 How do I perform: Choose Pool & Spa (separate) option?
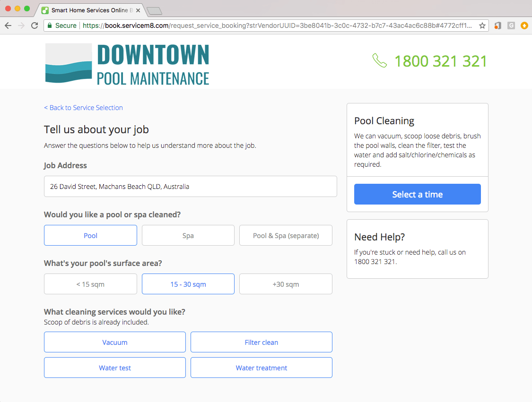(286, 236)
